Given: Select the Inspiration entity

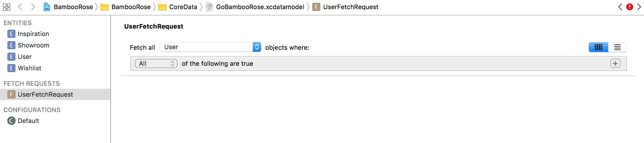Looking at the screenshot, I should (33, 34).
